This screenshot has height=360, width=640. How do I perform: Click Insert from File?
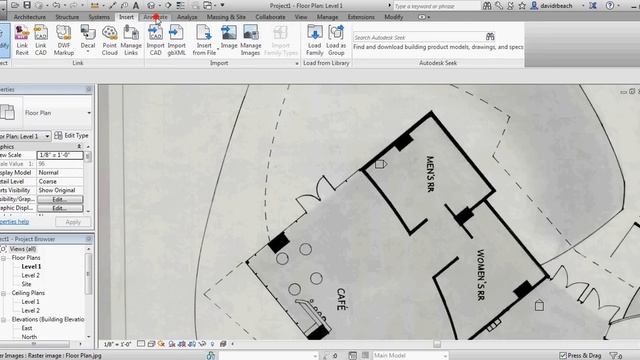(x=204, y=40)
